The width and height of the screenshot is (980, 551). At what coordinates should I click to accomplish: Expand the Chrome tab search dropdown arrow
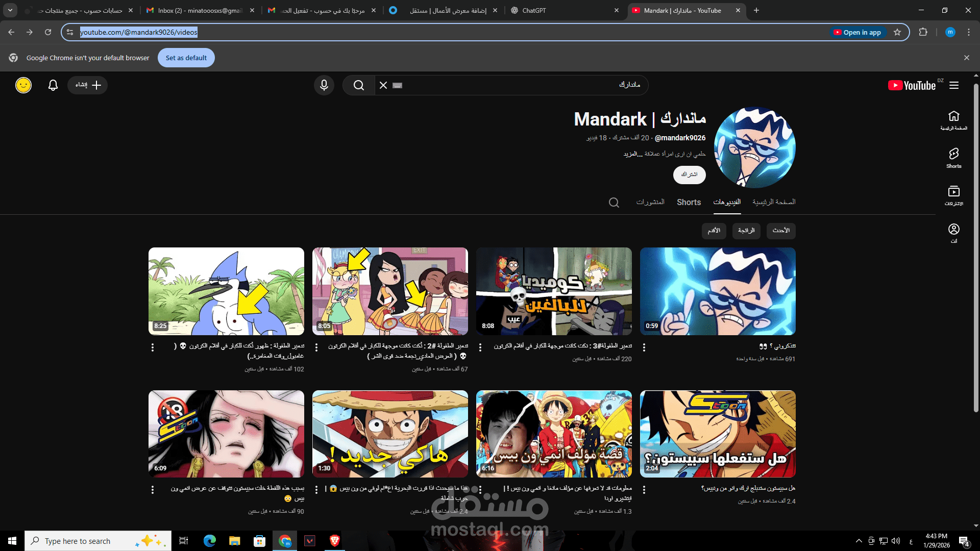point(10,10)
